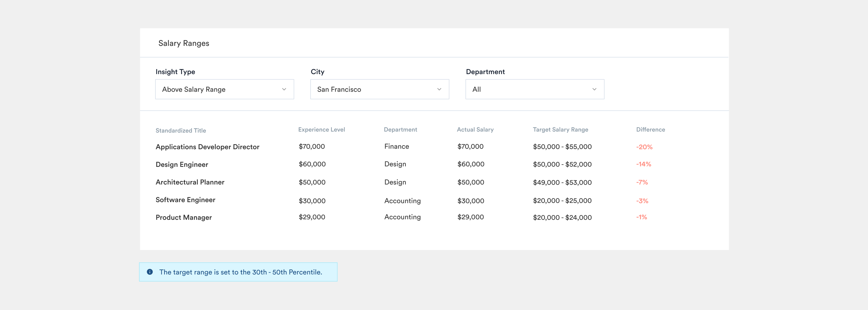
Task: Click the Difference column header
Action: coord(650,130)
